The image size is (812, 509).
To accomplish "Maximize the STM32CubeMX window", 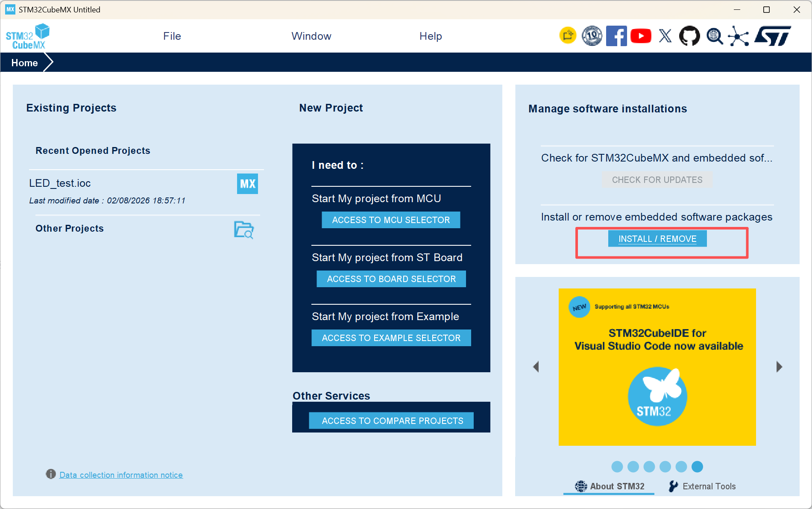I will (x=767, y=9).
